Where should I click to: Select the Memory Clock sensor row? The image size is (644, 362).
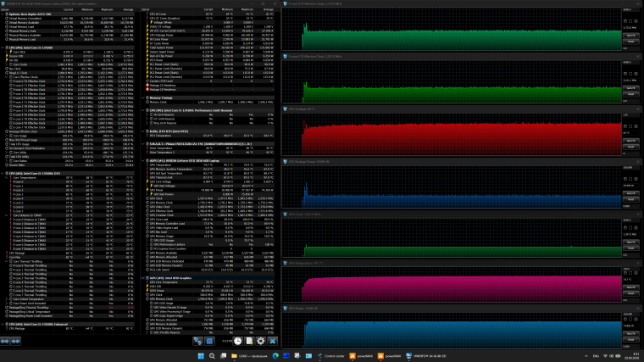(x=208, y=102)
